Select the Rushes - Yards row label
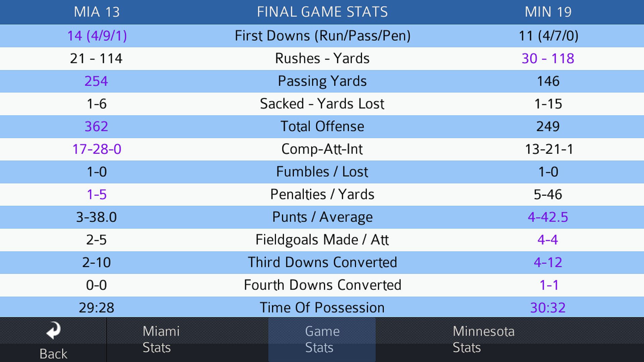This screenshot has height=362, width=644. point(322,59)
